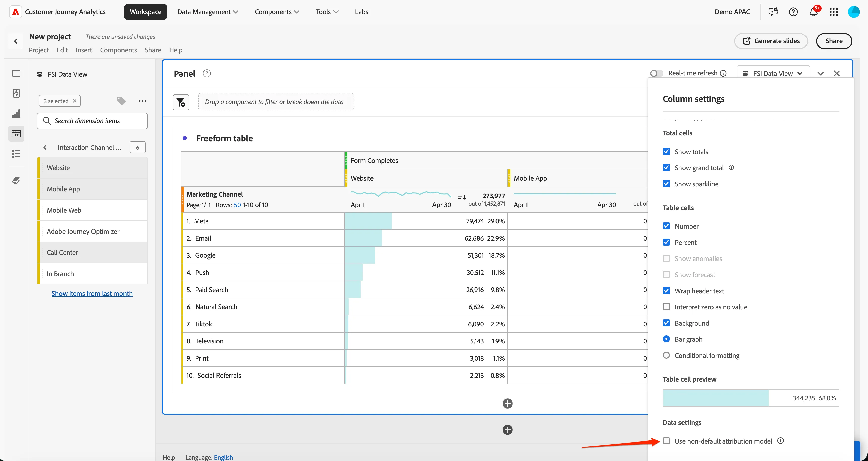
Task: Click Generate slides button
Action: pos(771,41)
